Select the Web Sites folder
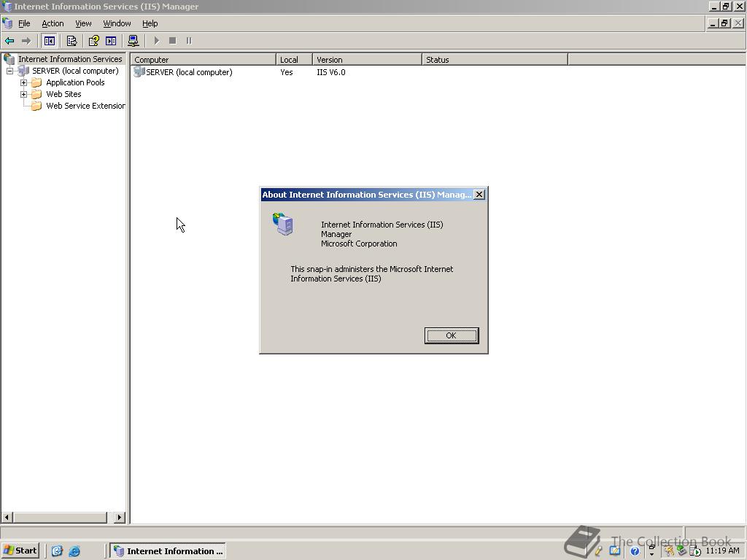 pos(64,94)
